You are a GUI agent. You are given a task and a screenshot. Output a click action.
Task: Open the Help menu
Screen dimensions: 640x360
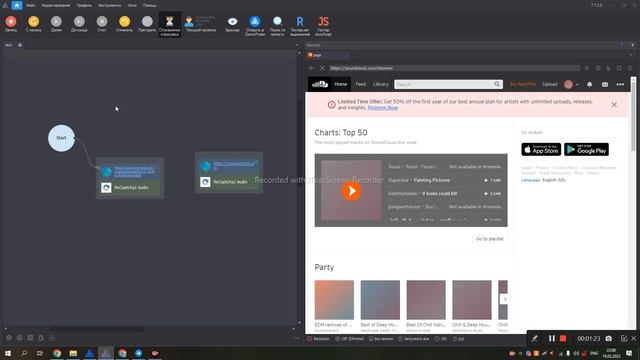150,5
